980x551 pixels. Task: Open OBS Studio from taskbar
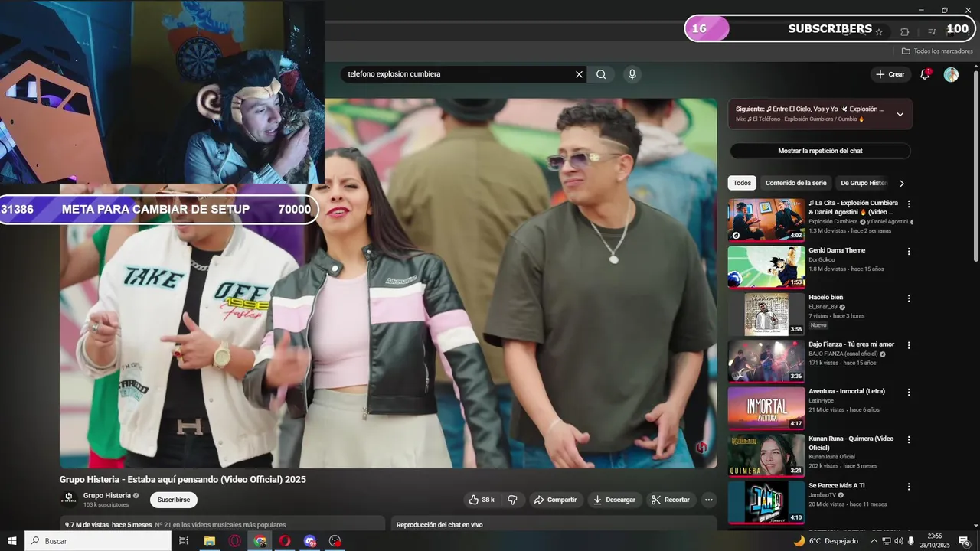coord(335,541)
